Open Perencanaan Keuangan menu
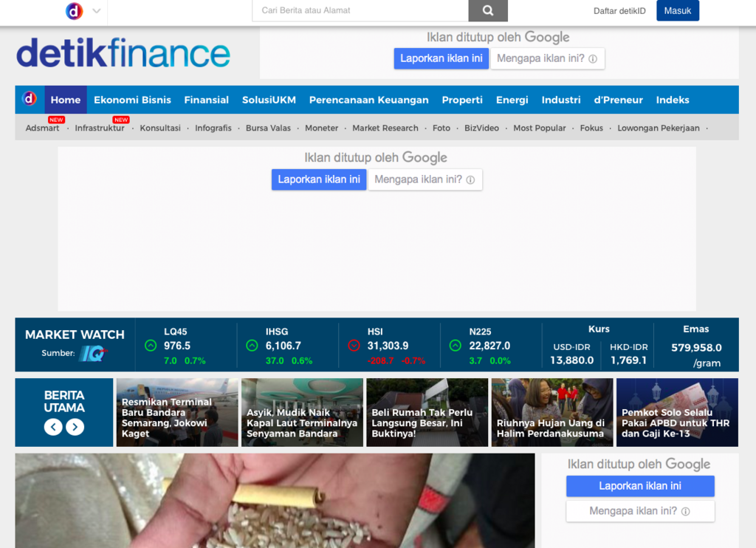This screenshot has height=548, width=756. (x=369, y=100)
